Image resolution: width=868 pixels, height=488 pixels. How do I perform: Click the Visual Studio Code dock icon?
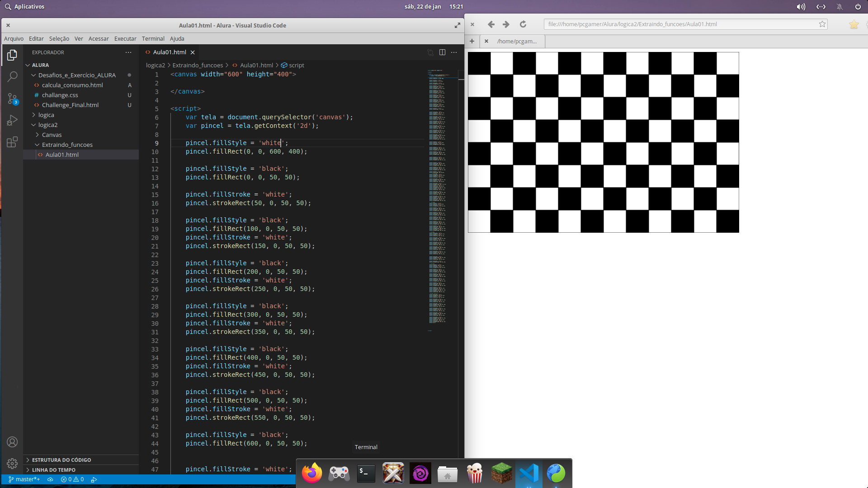pos(529,473)
